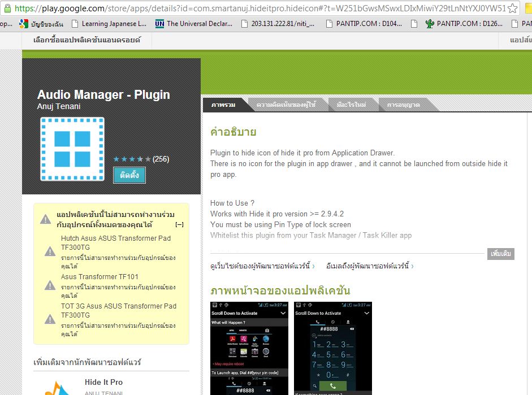The height and width of the screenshot is (395, 532).
Task: Switch to the มีอะไรใหม่ what's new tab
Action: [x=352, y=105]
